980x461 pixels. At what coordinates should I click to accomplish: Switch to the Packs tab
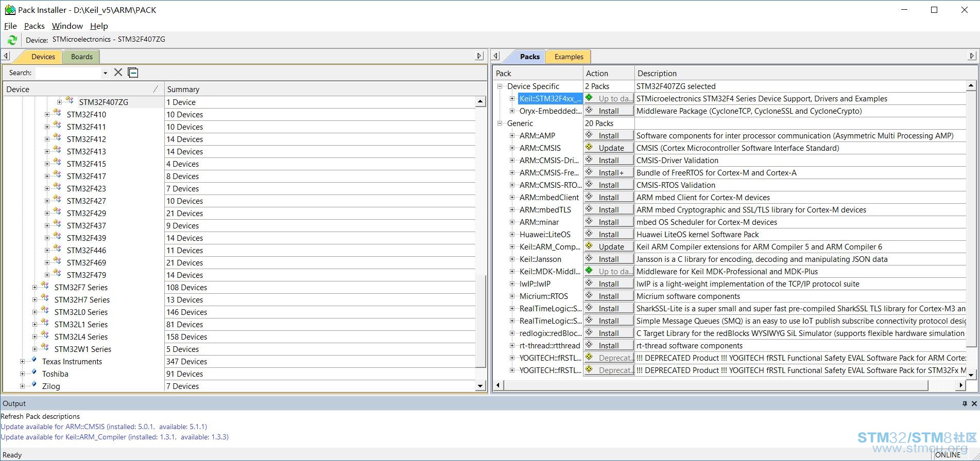(529, 57)
